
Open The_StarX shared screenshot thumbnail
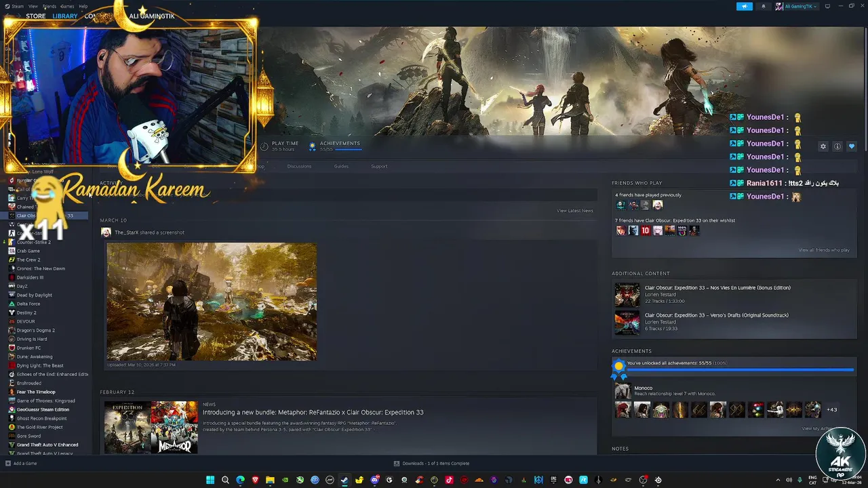211,302
